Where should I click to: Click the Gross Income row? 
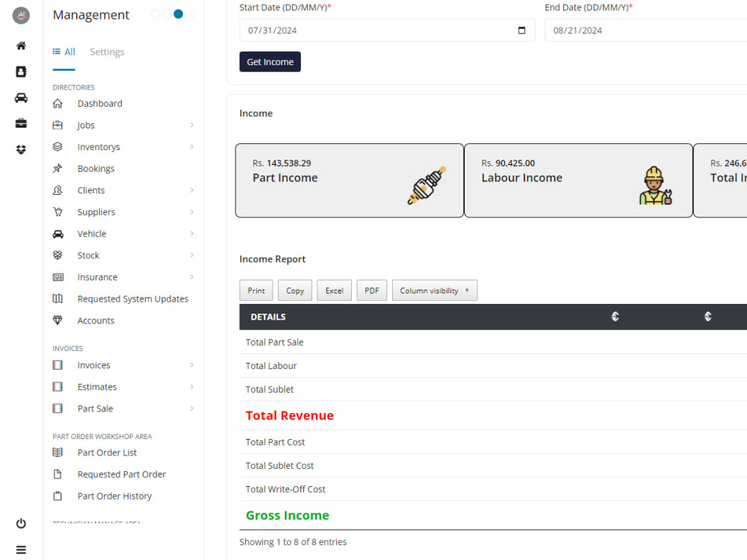(493, 515)
